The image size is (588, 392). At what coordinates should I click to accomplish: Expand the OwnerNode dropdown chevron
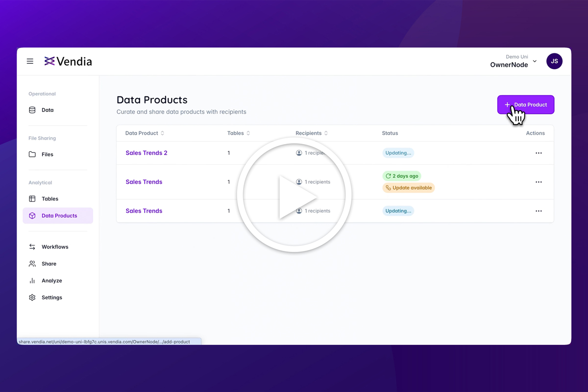(535, 61)
